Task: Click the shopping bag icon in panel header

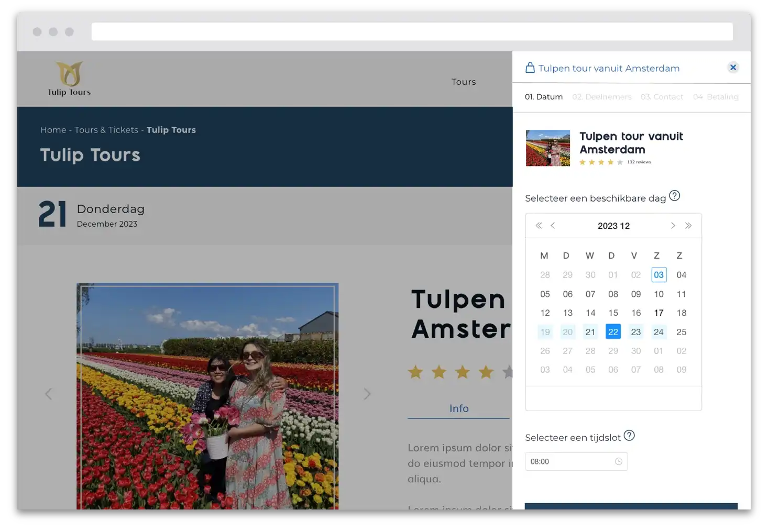Action: click(530, 68)
